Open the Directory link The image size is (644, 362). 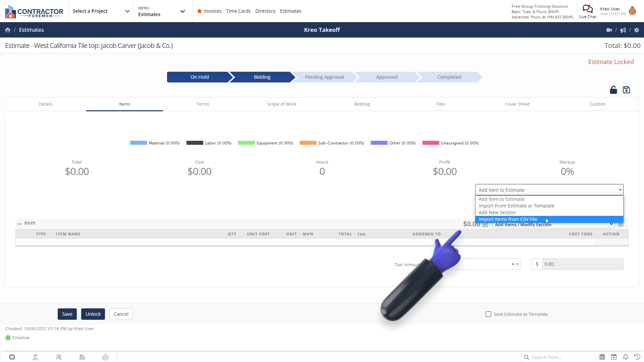(x=265, y=11)
